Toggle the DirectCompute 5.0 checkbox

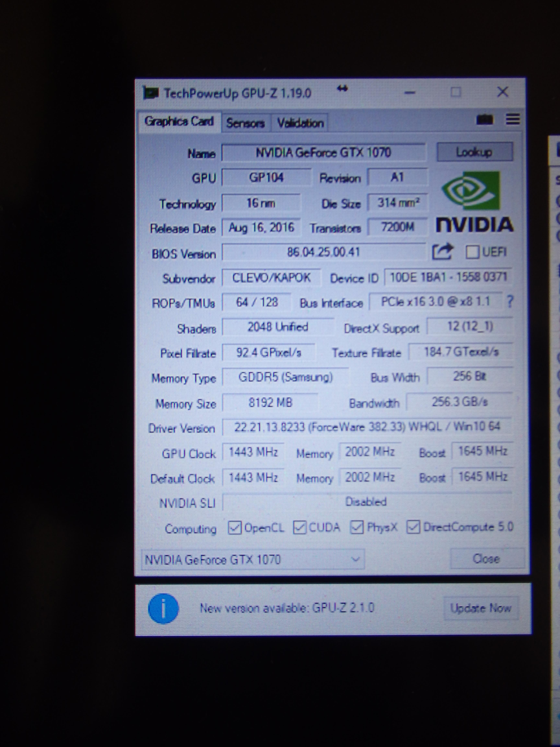coord(413,527)
